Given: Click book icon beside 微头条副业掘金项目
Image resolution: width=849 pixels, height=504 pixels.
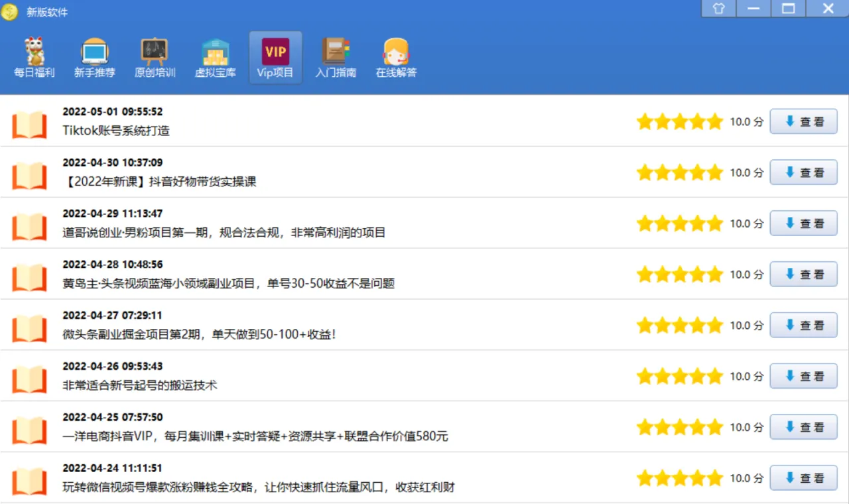Looking at the screenshot, I should point(29,325).
